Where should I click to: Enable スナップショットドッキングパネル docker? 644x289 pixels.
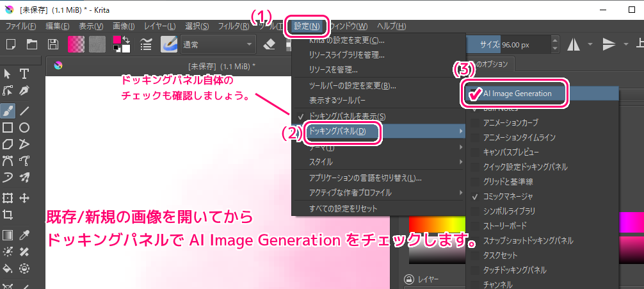pos(542,240)
